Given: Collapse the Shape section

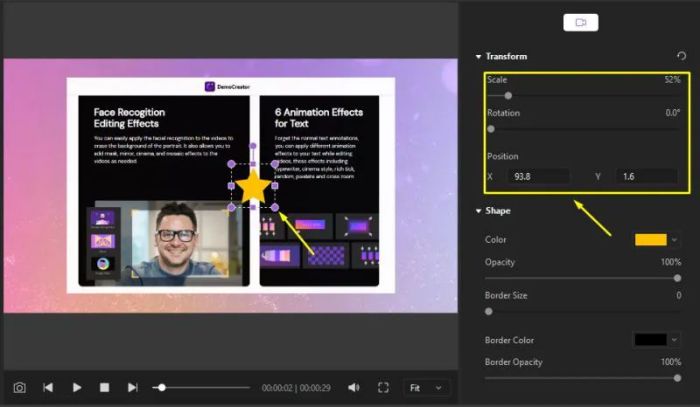Looking at the screenshot, I should [479, 211].
